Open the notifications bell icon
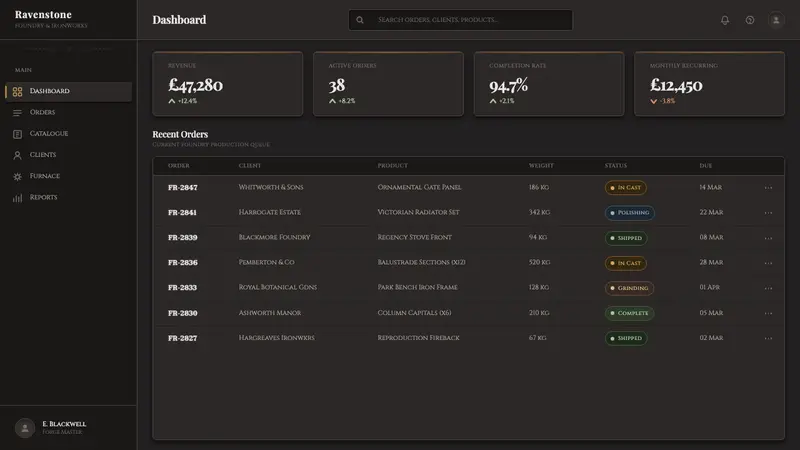The width and height of the screenshot is (800, 450). [x=724, y=20]
